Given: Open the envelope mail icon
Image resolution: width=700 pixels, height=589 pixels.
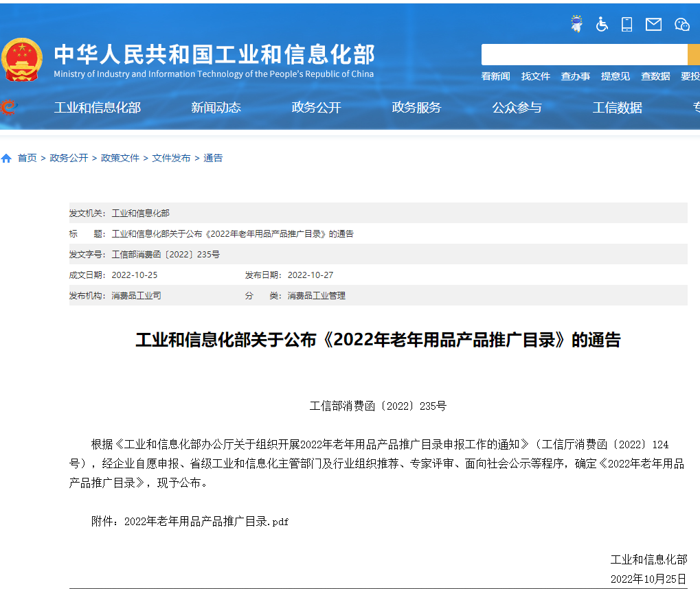Looking at the screenshot, I should click(x=653, y=25).
